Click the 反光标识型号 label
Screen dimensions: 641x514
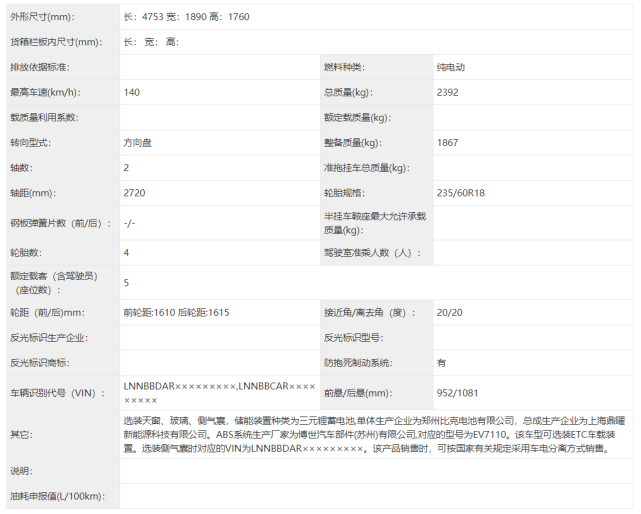354,338
